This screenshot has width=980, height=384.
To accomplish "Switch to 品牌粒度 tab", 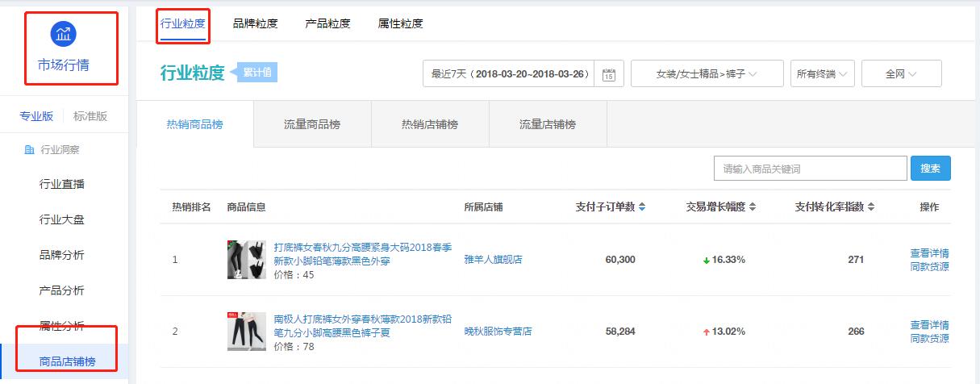I will pos(255,23).
